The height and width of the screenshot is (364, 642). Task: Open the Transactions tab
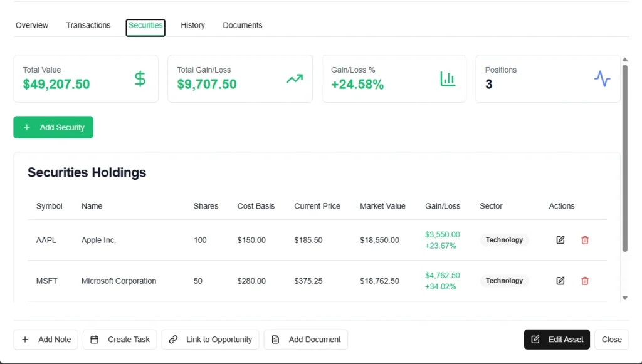[x=88, y=26]
